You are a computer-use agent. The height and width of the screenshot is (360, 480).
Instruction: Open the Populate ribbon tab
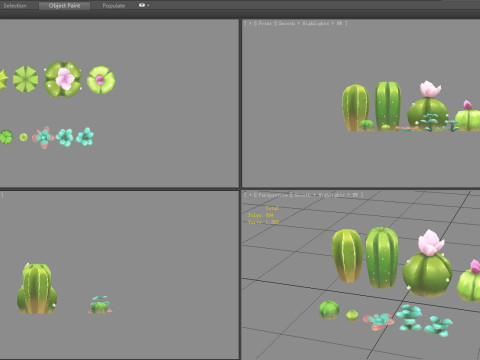(114, 6)
